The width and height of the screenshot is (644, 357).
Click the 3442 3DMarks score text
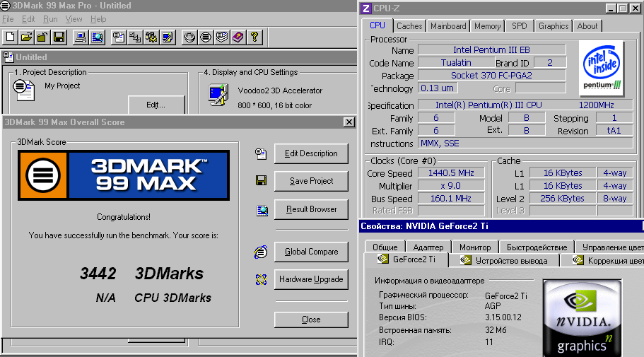coord(141,274)
